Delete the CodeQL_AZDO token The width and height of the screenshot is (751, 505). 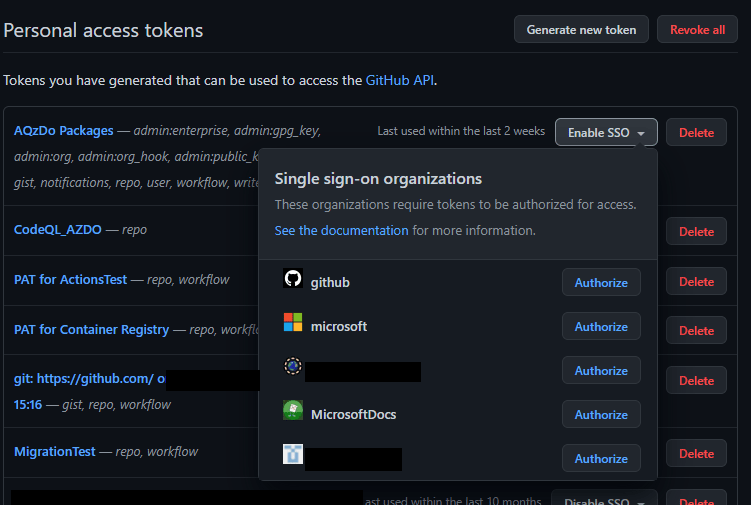[696, 231]
